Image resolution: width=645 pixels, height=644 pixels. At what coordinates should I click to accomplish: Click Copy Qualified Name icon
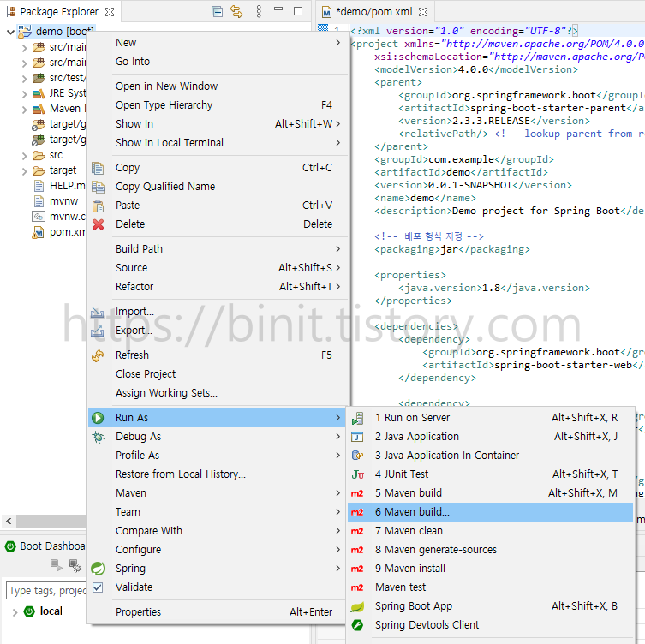[x=98, y=187]
